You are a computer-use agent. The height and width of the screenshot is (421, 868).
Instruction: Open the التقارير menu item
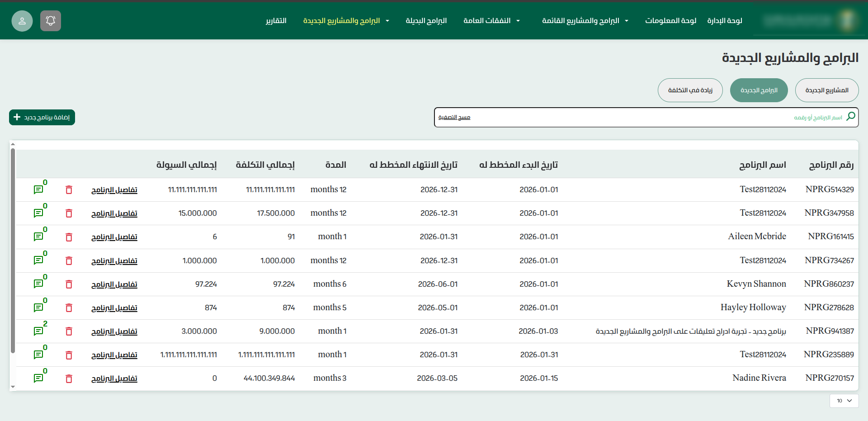(276, 21)
